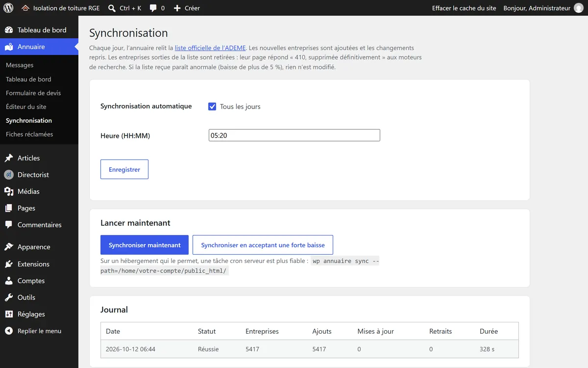Viewport: 588px width, 368px height.
Task: Open Fiches réclamées submenu
Action: point(29,134)
